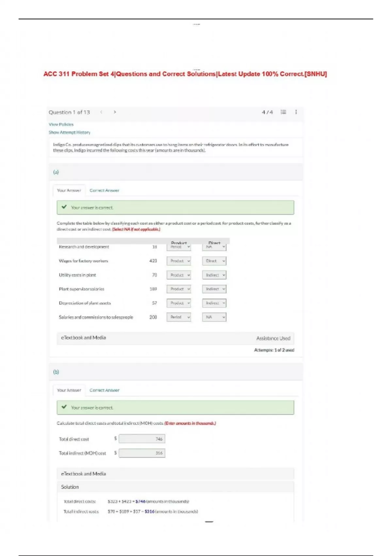Select Your Answer tab in part (b)
Image resolution: width=392 pixels, height=556 pixels.
pyautogui.click(x=69, y=390)
